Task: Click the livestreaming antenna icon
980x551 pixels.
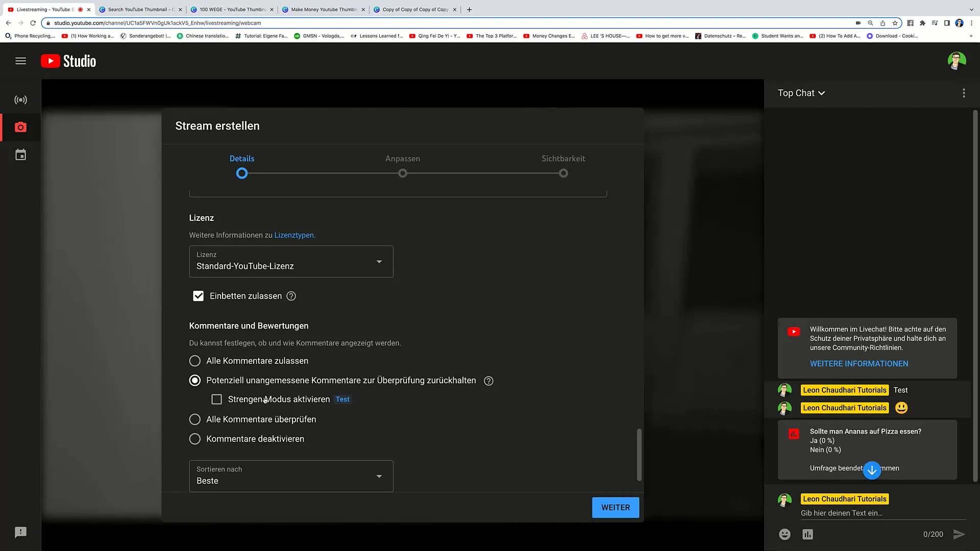Action: 20,99
